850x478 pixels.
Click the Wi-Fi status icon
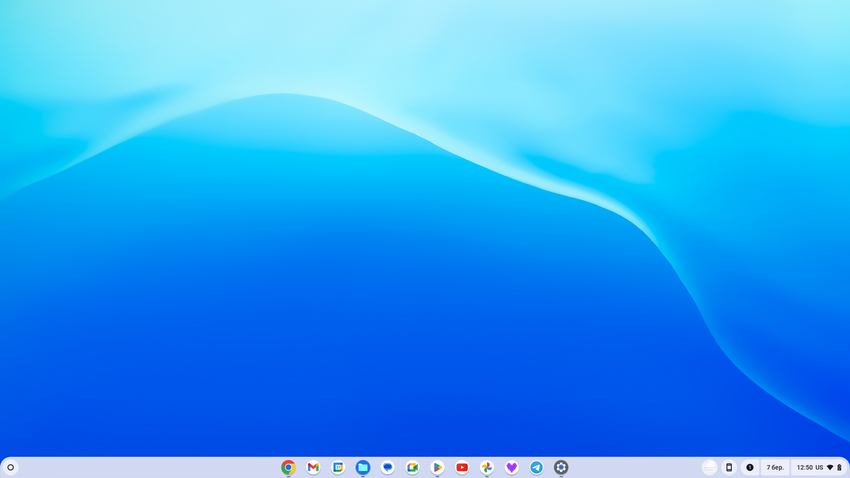830,467
